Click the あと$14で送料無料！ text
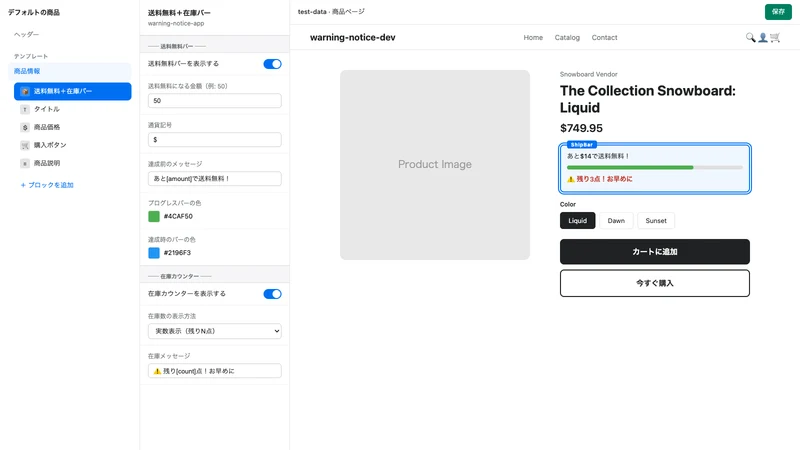The width and height of the screenshot is (800, 450). coord(598,156)
